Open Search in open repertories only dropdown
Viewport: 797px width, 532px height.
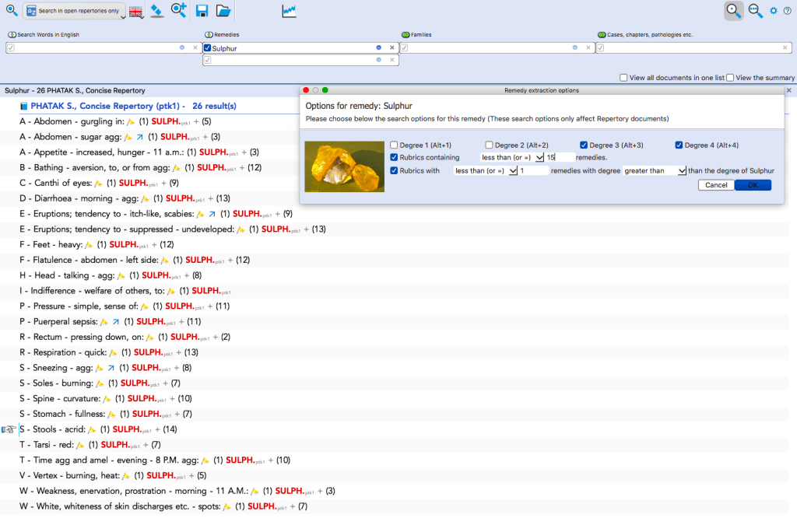pos(75,12)
